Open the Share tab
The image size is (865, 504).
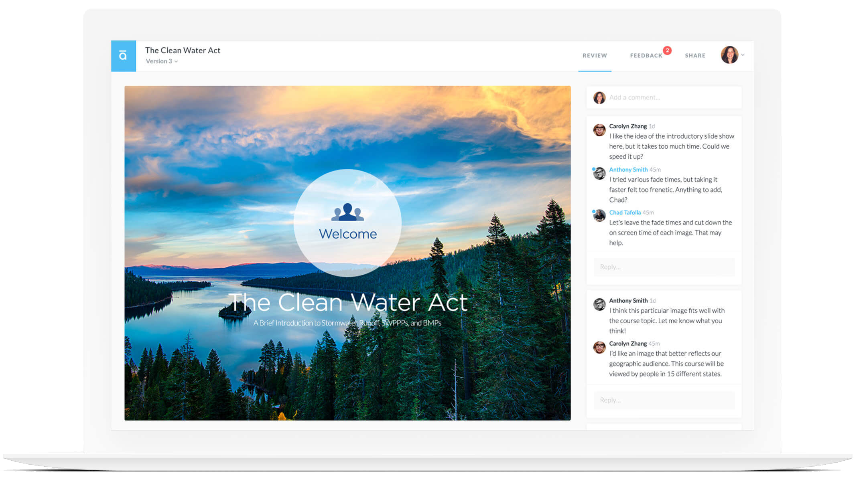tap(695, 56)
